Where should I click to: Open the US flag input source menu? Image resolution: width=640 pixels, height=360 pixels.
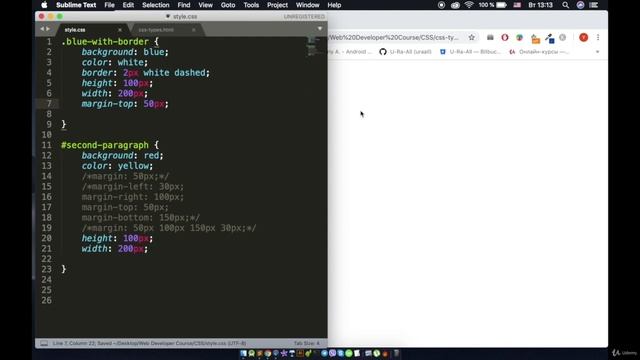coord(517,5)
